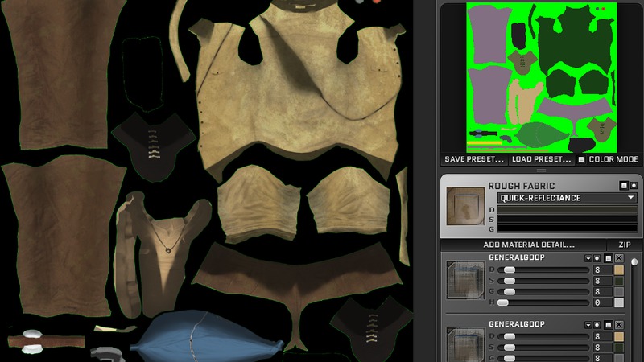Screen dimensions: 644x362
Task: Remove the second Generalgoop detail with X
Action: (x=619, y=325)
